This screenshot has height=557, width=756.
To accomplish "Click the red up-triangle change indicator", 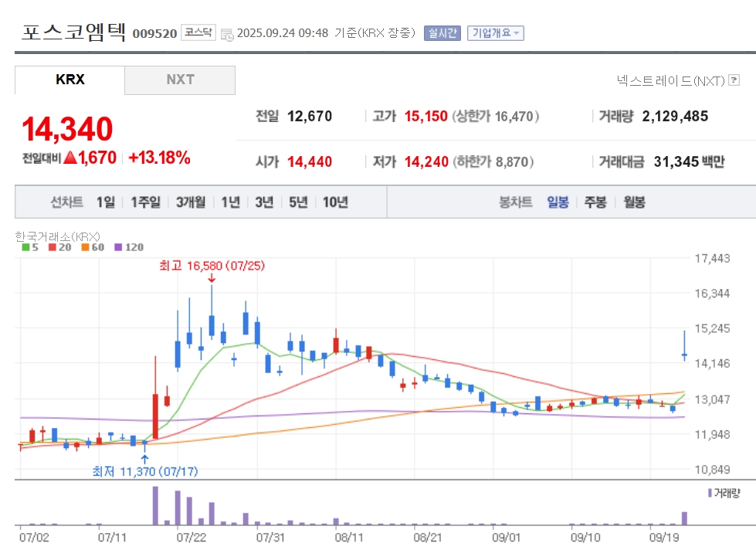I will [x=70, y=158].
